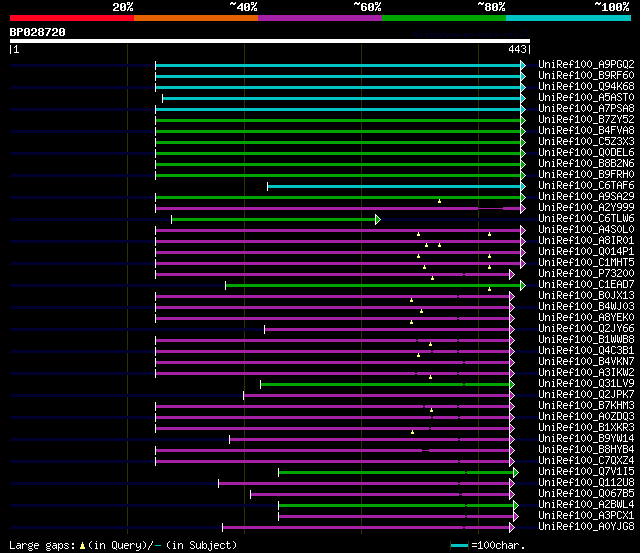640x553 pixels.
Task: Click the cyan =100char scale bar
Action: pyautogui.click(x=459, y=546)
